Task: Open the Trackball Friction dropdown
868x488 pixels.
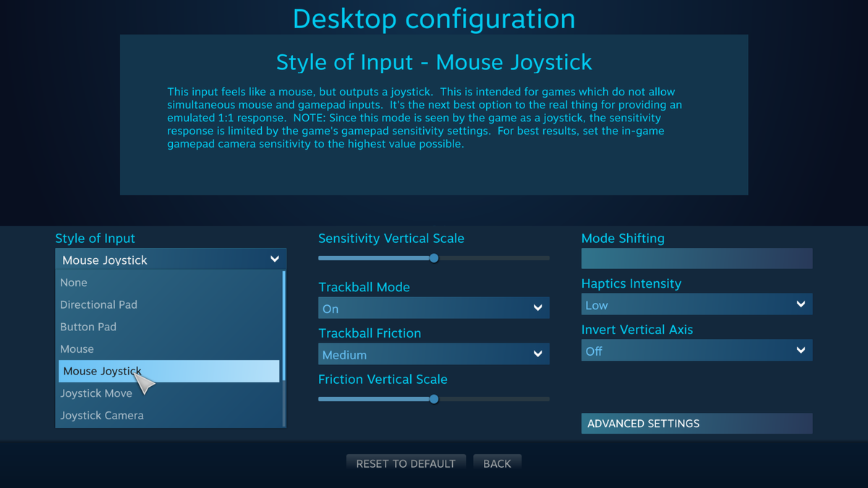Action: (x=433, y=354)
